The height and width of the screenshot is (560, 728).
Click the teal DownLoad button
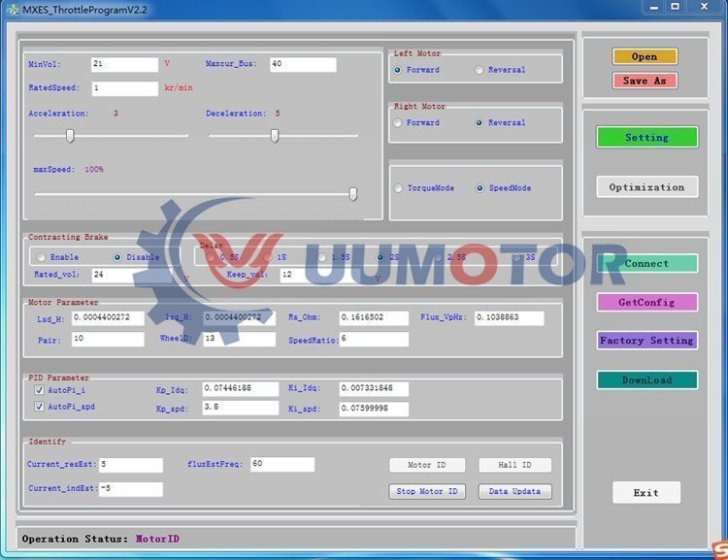pos(646,379)
